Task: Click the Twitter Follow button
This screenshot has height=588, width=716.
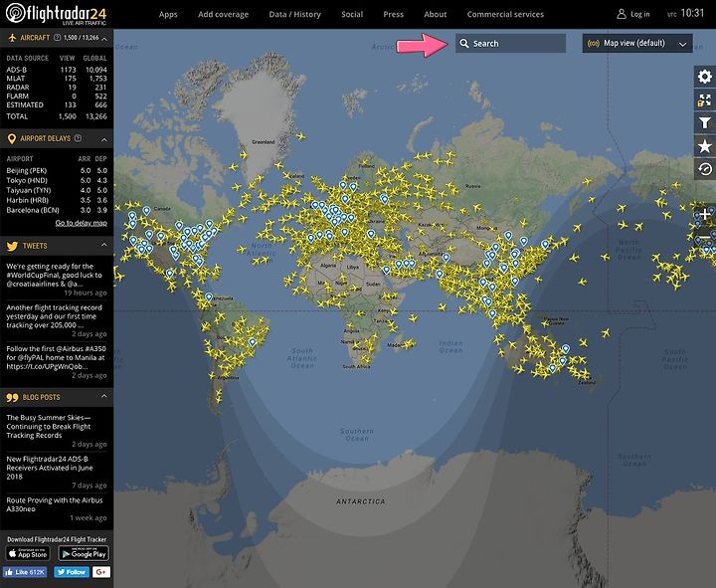Action: pyautogui.click(x=72, y=572)
